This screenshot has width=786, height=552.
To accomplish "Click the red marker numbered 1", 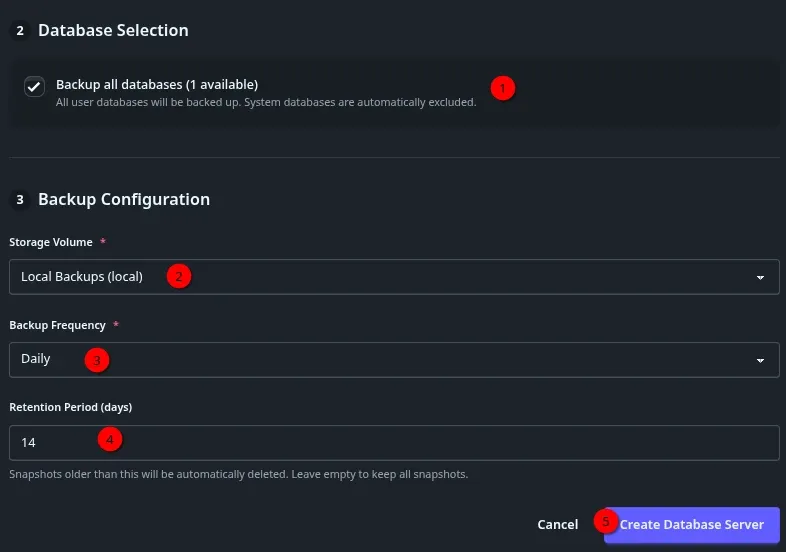I will click(x=504, y=88).
